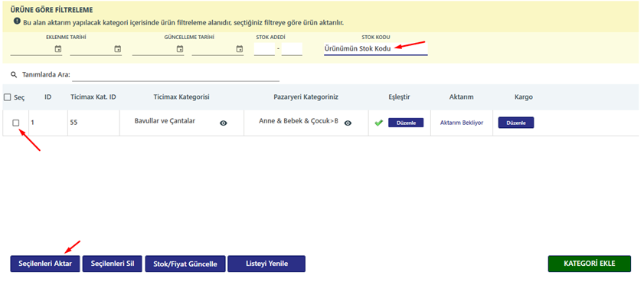The height and width of the screenshot is (282, 644).
Task: View Ticimax Kategorisi details via eye icon
Action: click(x=224, y=123)
